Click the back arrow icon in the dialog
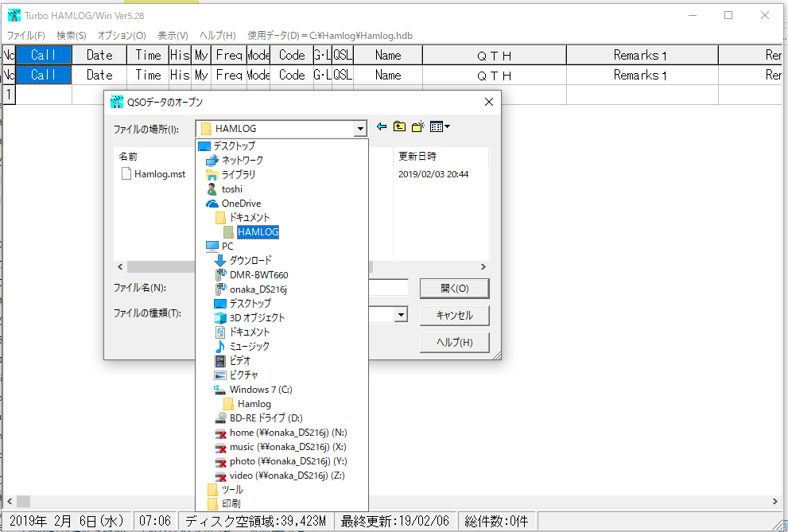The image size is (788, 532). [x=382, y=126]
